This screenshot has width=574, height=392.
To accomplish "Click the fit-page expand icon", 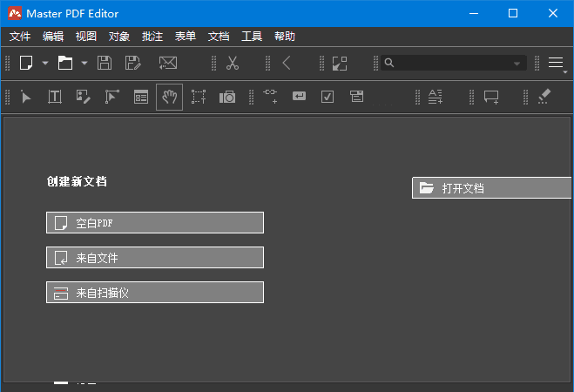I will click(340, 64).
